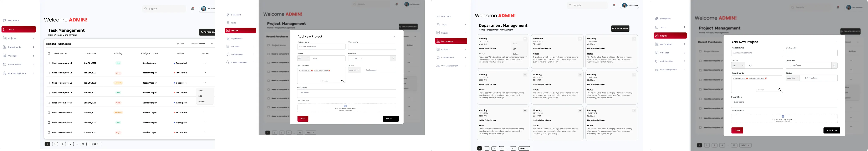Click the Filter icon in the Task Management table
The width and height of the screenshot is (868, 151).
click(178, 44)
